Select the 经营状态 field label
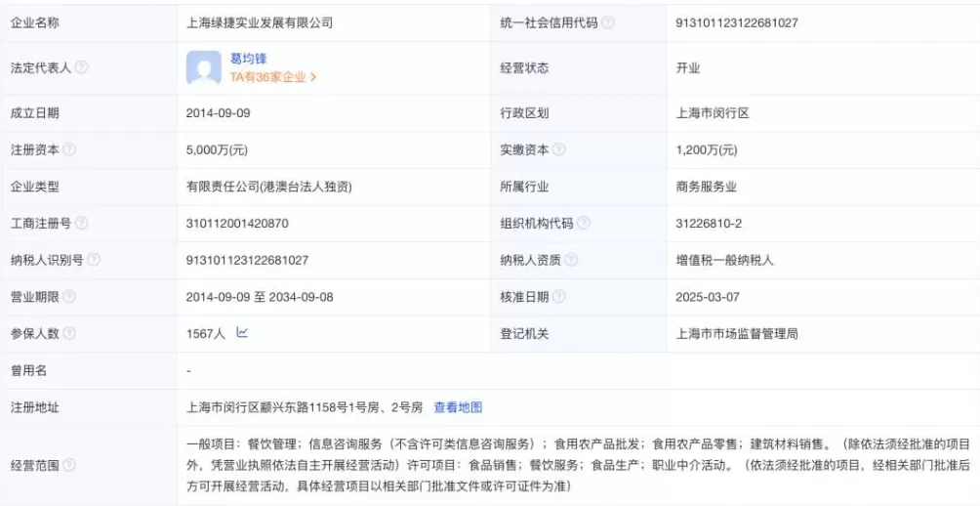This screenshot has height=506, width=980. (524, 68)
